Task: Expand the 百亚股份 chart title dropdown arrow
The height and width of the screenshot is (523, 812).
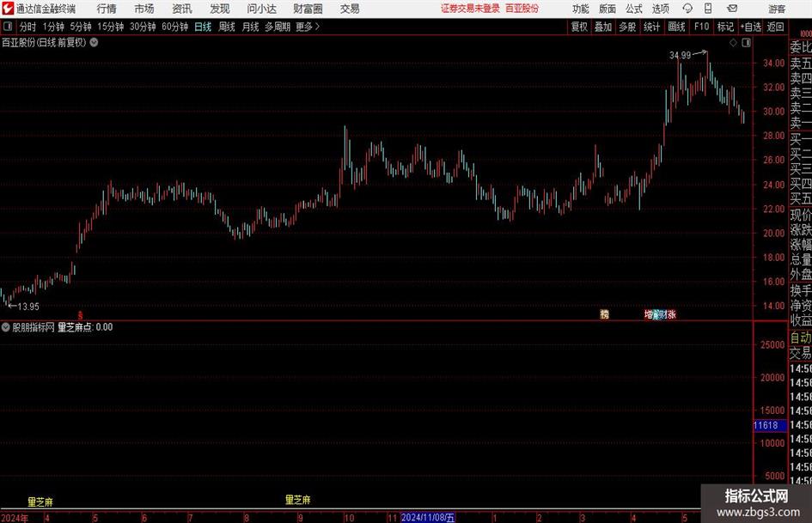Action: [x=95, y=42]
